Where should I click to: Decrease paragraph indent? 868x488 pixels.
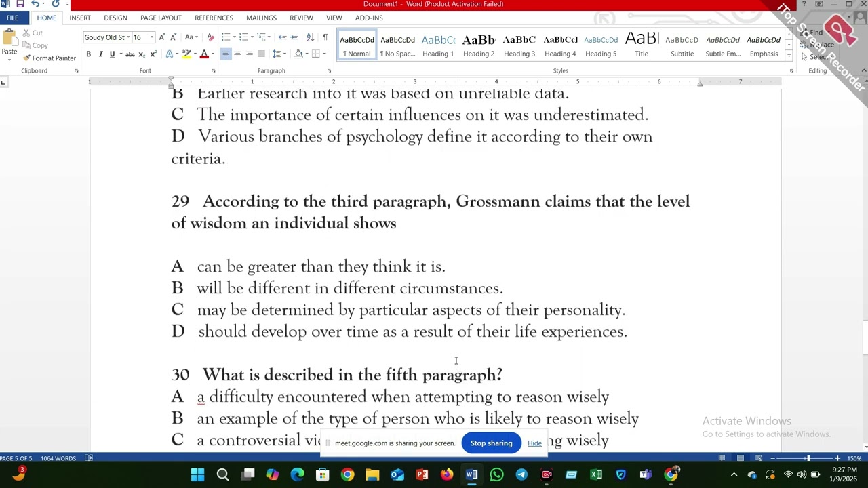(283, 37)
